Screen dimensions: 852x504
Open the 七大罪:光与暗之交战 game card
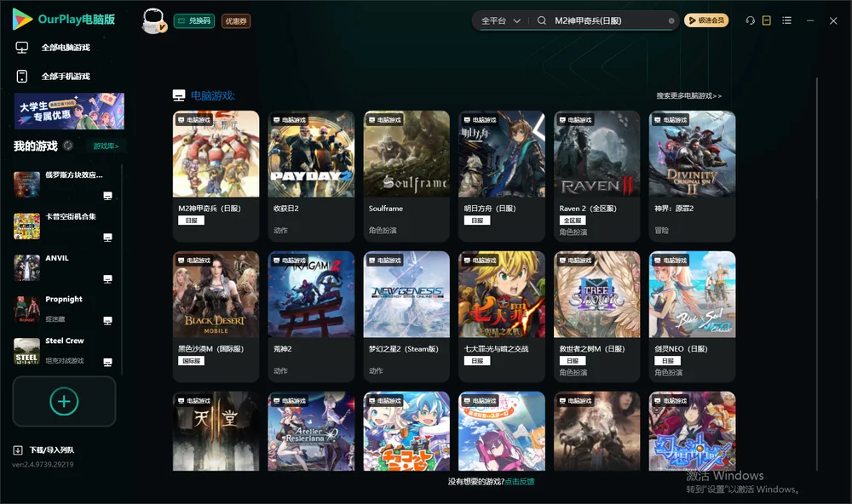pos(502,317)
